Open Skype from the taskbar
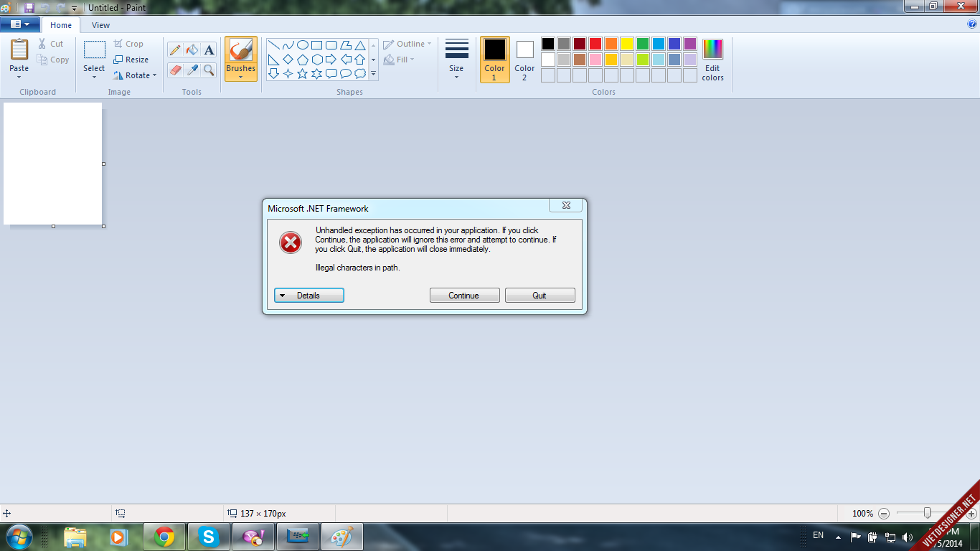This screenshot has width=980, height=551. point(209,537)
